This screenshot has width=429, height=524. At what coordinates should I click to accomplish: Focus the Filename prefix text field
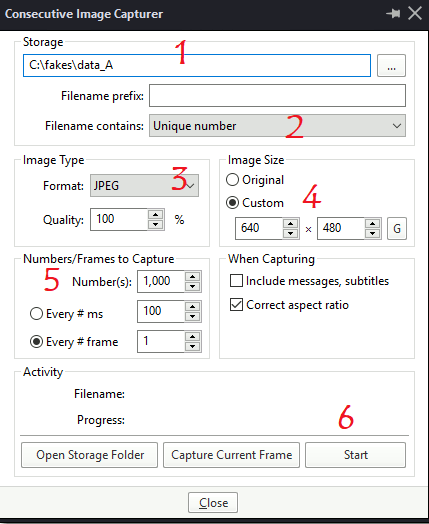tap(277, 96)
